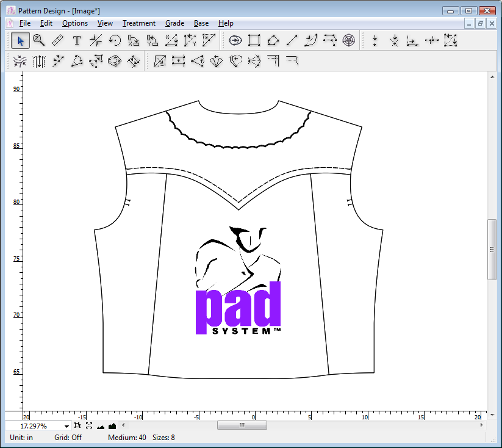Click the large mountain zoom icon at bottom
502x448 pixels.
click(x=112, y=426)
